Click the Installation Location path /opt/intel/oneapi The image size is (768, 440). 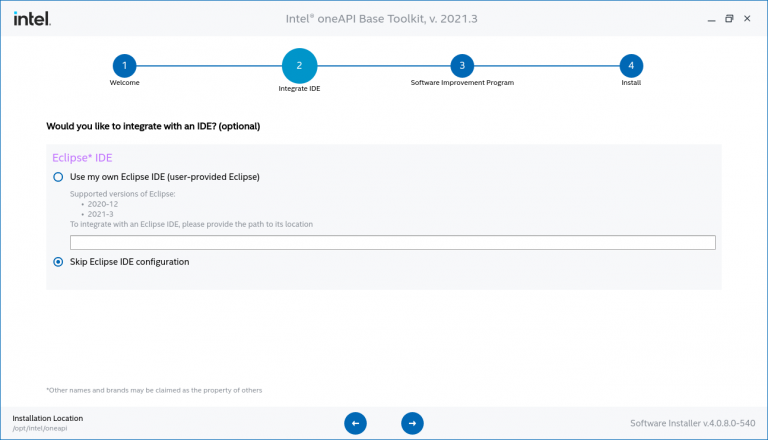point(41,428)
